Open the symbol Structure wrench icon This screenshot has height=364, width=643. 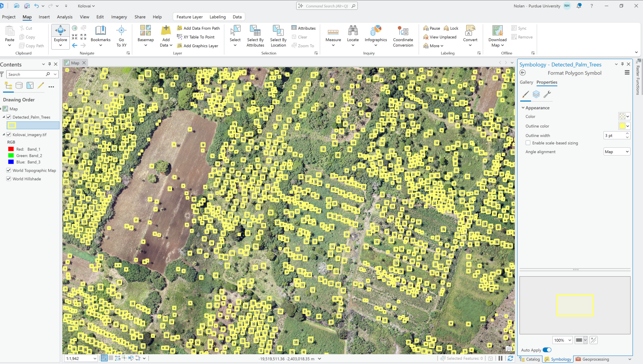click(x=547, y=94)
